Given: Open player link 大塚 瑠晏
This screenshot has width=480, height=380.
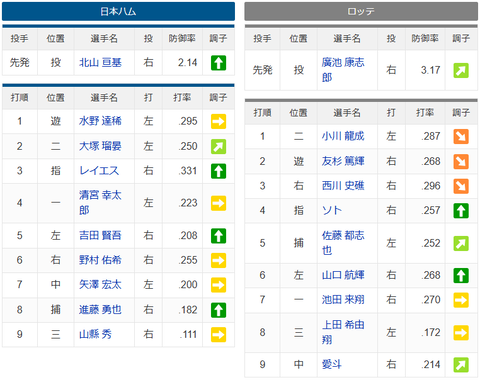Looking at the screenshot, I should click(100, 146).
